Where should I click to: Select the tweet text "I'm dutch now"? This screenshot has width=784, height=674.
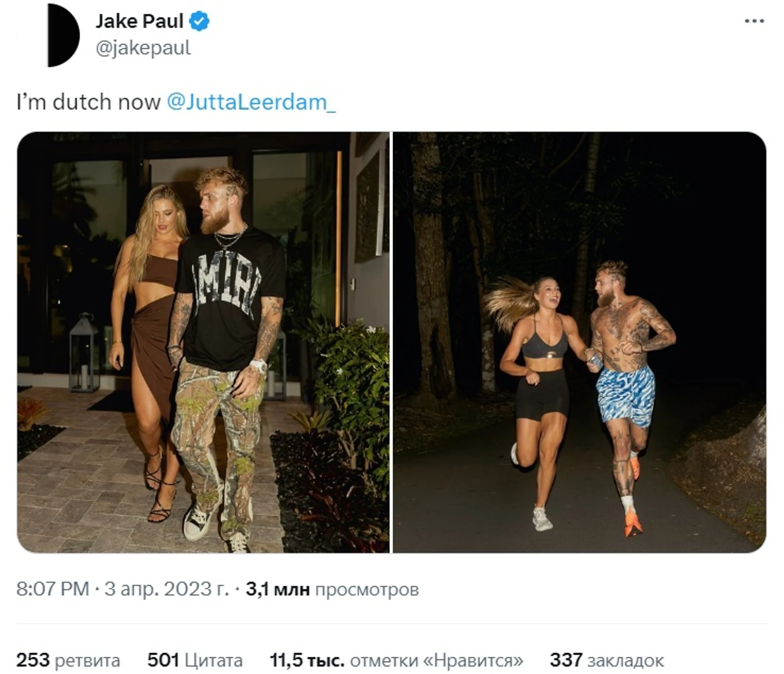[89, 102]
